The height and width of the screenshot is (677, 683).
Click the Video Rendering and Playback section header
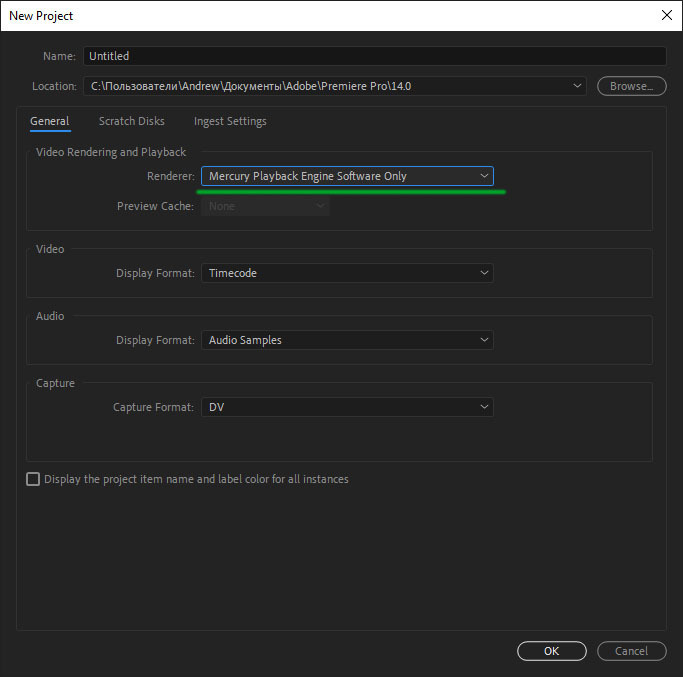[x=111, y=152]
